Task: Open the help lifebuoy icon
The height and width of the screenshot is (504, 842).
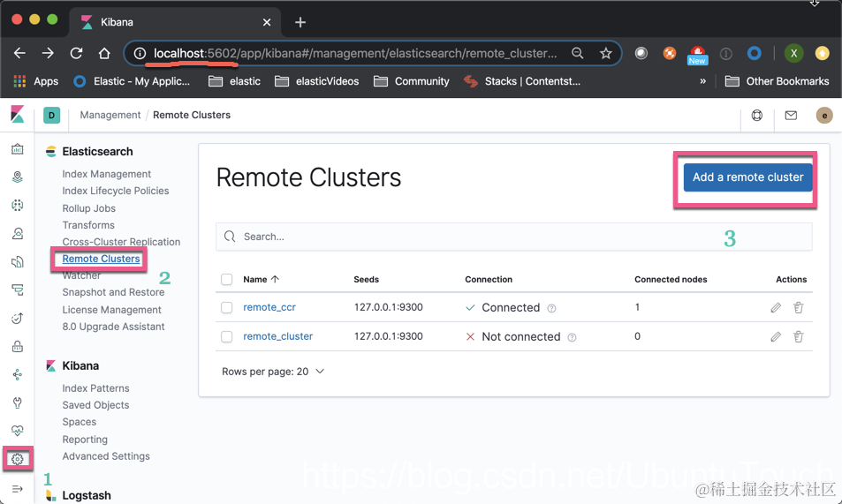Action: (x=756, y=115)
